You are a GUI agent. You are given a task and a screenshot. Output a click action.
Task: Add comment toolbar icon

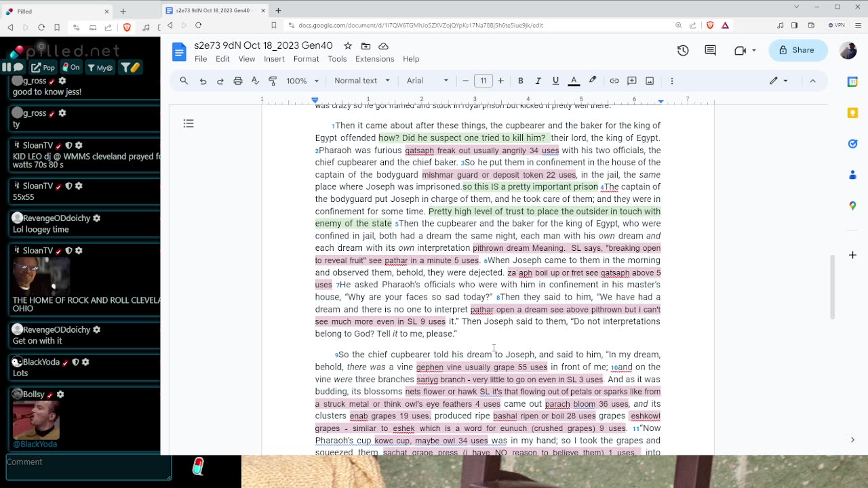tap(632, 81)
